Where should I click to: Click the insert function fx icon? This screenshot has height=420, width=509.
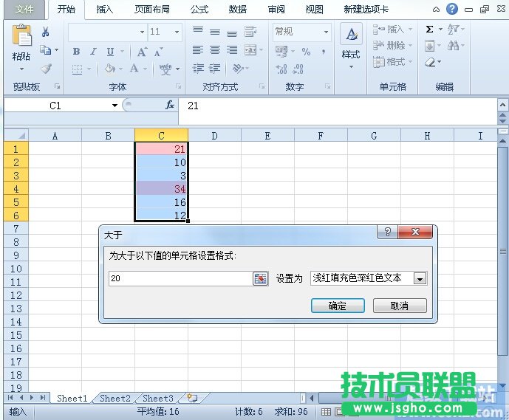(169, 106)
